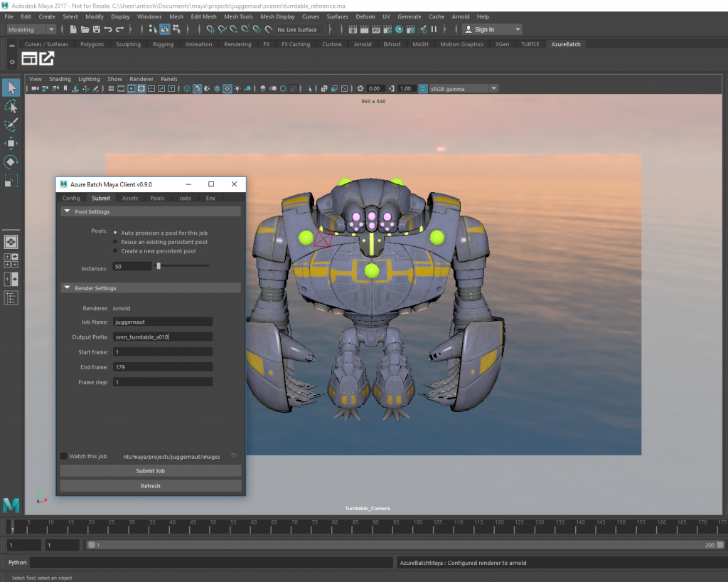Toggle the viewport grid display
The width and height of the screenshot is (728, 582).
[x=111, y=89]
